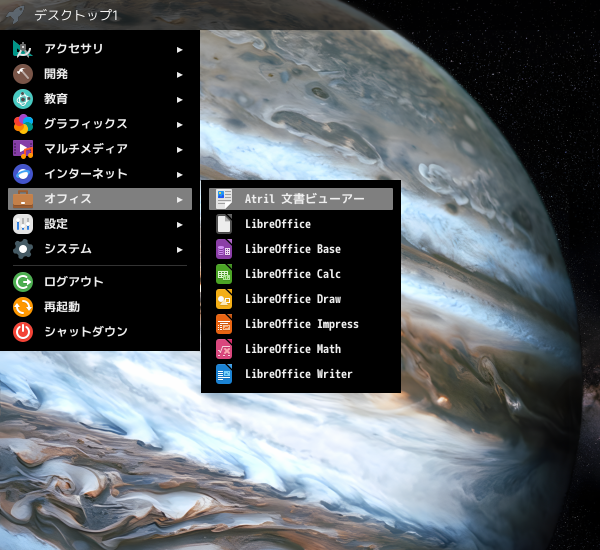The width and height of the screenshot is (600, 550).
Task: Click the LibreOffice Draw icon
Action: coord(224,299)
